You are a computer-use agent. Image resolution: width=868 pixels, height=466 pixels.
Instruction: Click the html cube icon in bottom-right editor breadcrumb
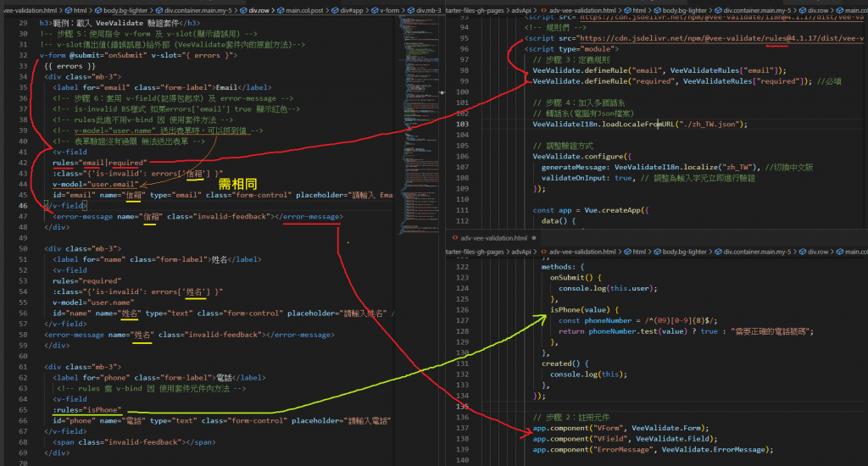(627, 252)
